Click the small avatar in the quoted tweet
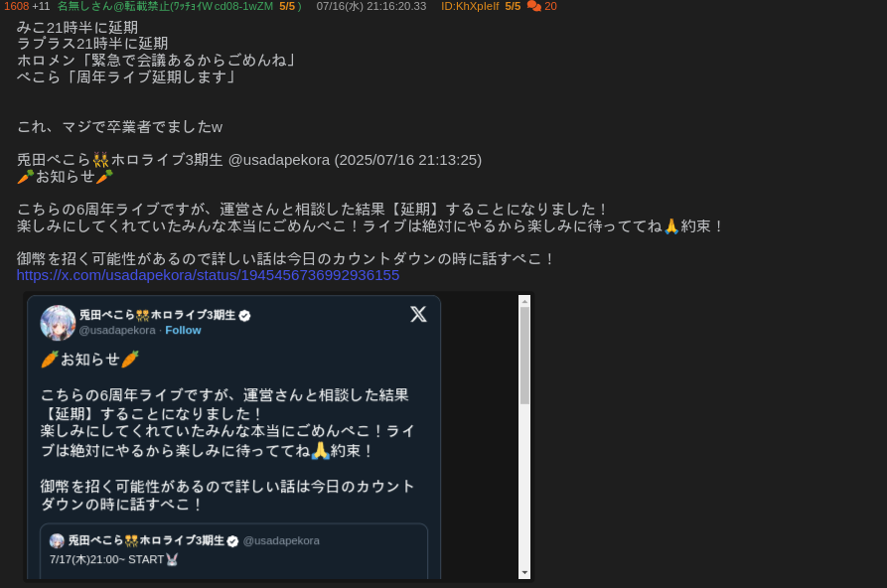 57,541
